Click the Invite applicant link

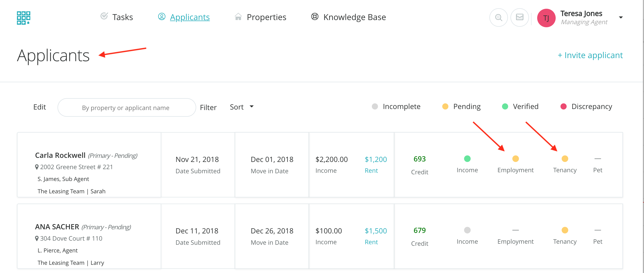pyautogui.click(x=590, y=55)
